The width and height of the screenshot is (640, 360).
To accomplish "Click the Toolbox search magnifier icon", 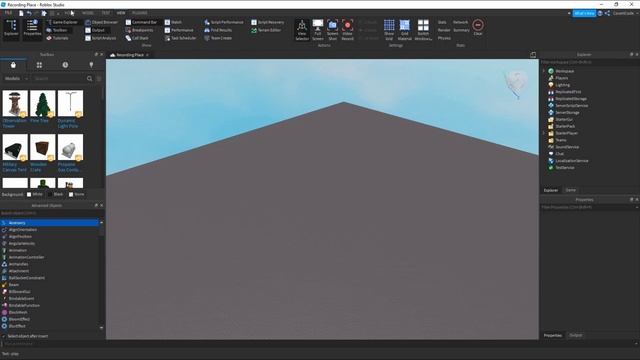I will pos(89,78).
